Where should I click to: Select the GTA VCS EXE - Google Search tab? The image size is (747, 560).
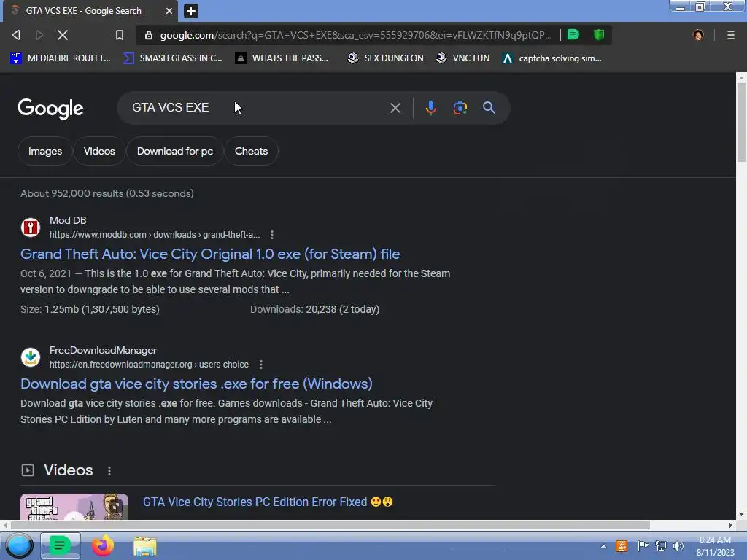pyautogui.click(x=90, y=11)
